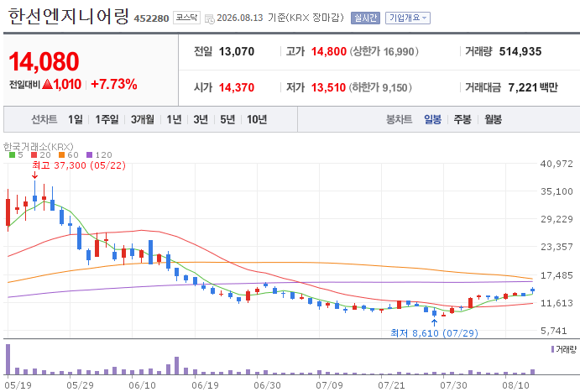580x392 pixels.
Task: Click the purple 거래량 legend swatch
Action: coord(552,349)
